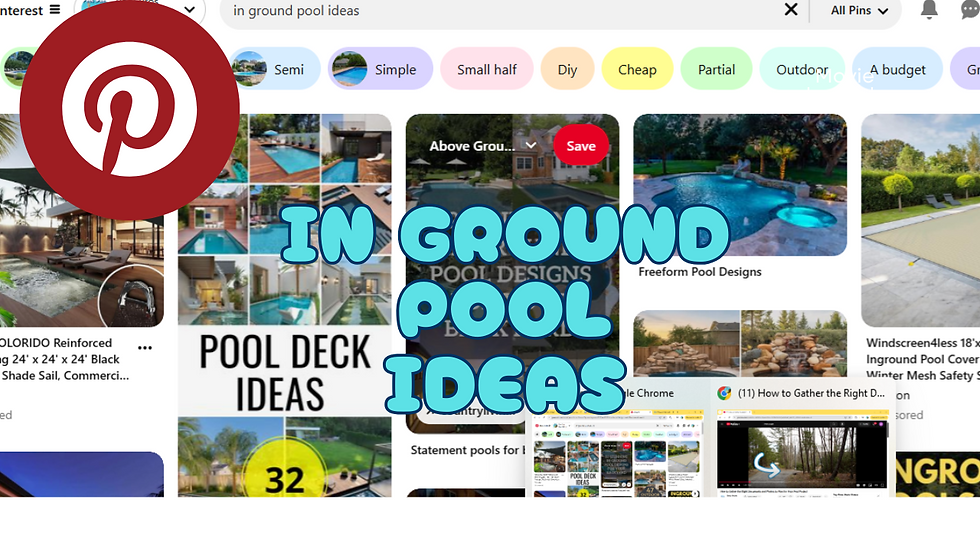Click the Chrome icon in the taskbar preview title
Viewport: 980px width, 551px height.
(x=724, y=393)
